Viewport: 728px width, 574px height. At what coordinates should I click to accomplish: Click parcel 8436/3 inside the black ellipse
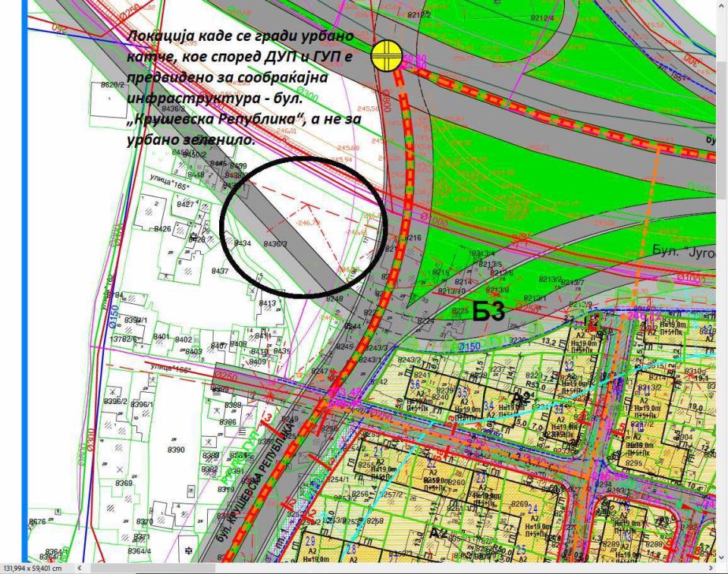275,244
